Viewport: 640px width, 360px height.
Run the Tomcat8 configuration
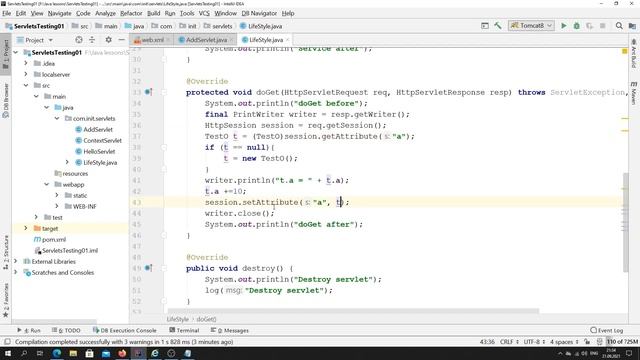point(564,26)
